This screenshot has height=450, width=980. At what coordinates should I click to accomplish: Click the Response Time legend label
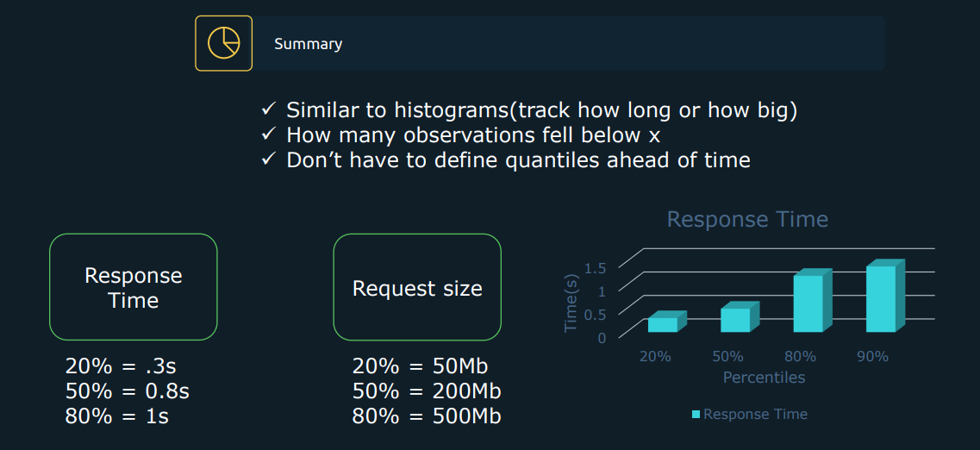755,415
